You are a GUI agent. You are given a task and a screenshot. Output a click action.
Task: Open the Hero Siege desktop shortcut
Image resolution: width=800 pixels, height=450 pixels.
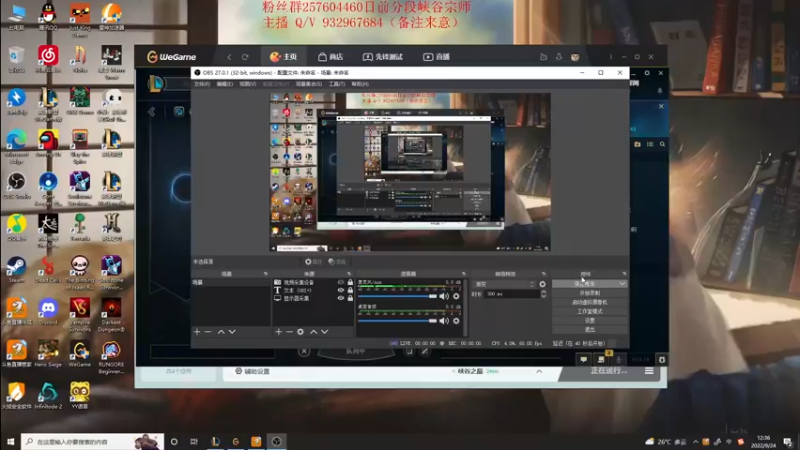point(48,355)
